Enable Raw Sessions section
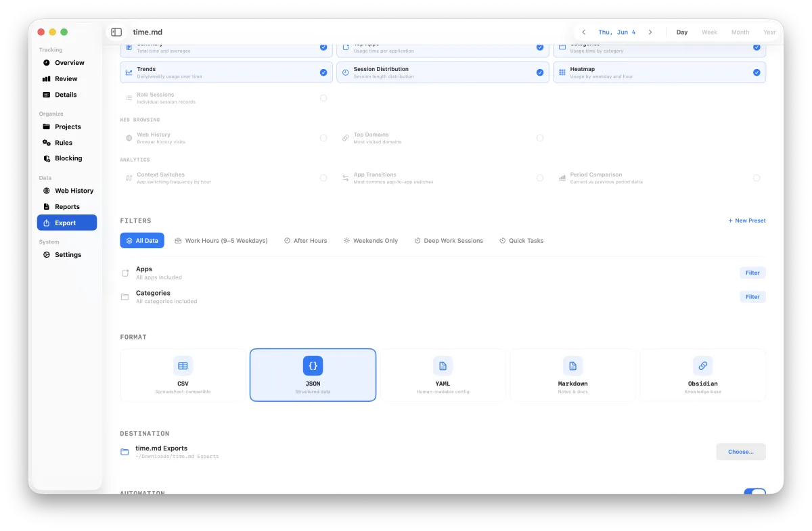812x531 pixels. click(323, 98)
